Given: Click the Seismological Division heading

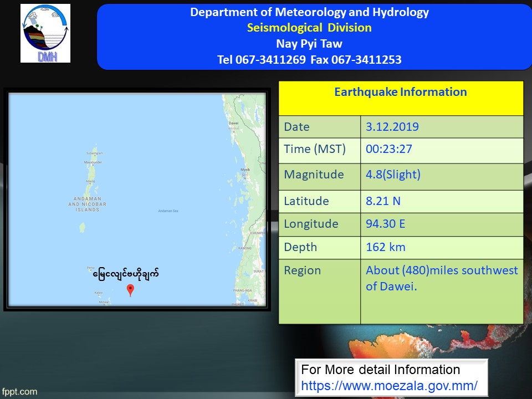Looking at the screenshot, I should tap(309, 28).
